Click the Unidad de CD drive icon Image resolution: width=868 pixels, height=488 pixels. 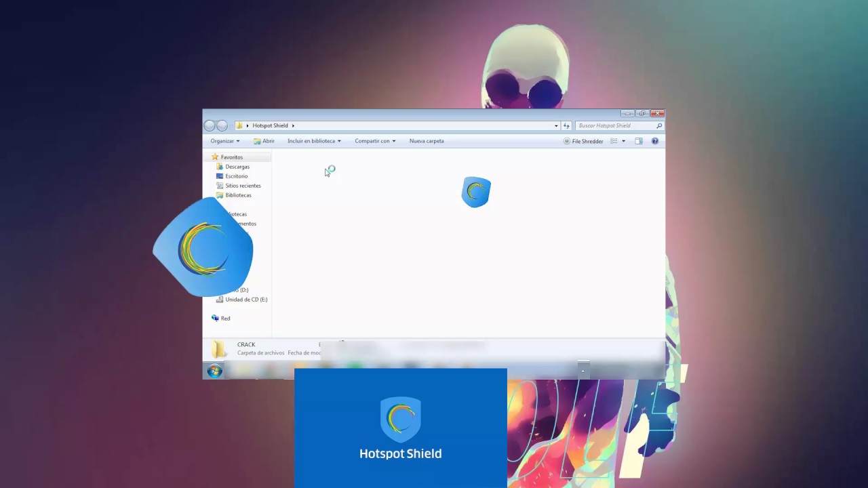tap(220, 300)
